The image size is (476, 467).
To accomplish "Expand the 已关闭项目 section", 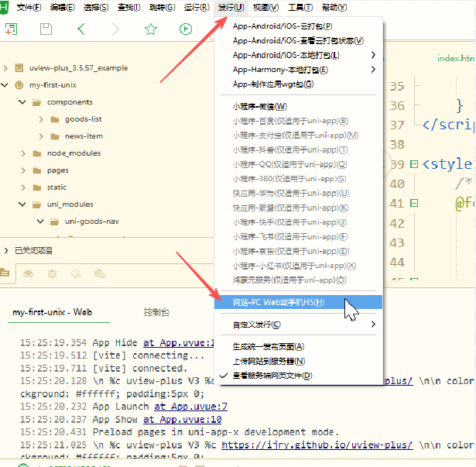I will (5, 251).
